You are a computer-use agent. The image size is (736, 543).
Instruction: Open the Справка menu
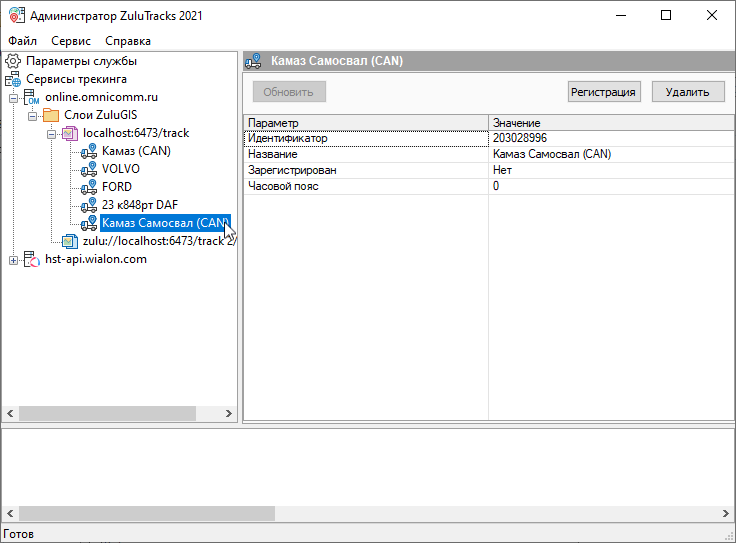(x=128, y=41)
